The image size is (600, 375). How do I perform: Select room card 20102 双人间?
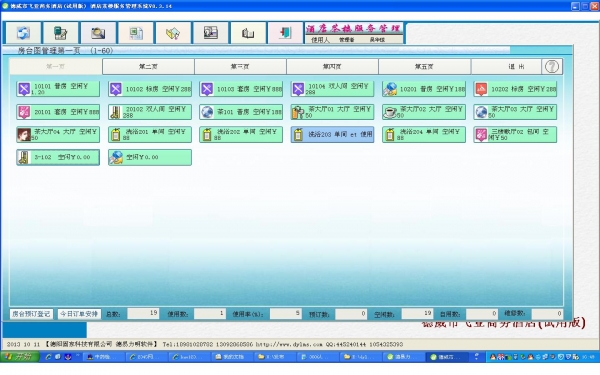(x=150, y=112)
